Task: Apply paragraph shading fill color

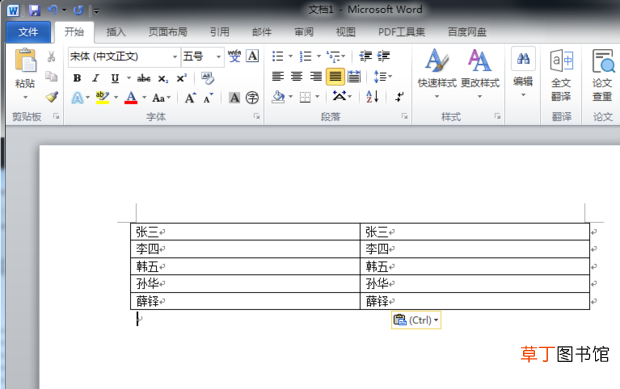Action: pos(279,96)
